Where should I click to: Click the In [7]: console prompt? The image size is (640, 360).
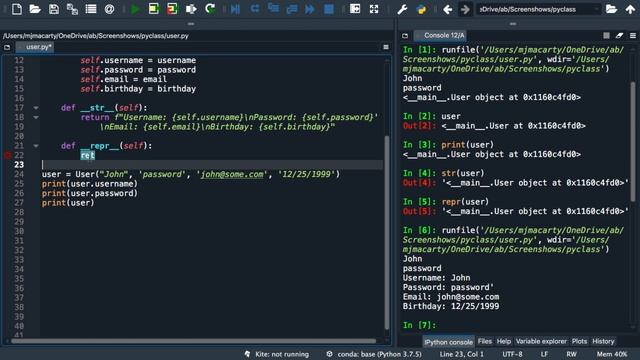419,325
